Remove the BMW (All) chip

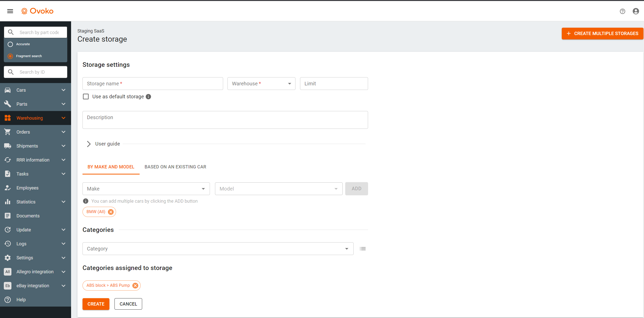click(x=111, y=212)
